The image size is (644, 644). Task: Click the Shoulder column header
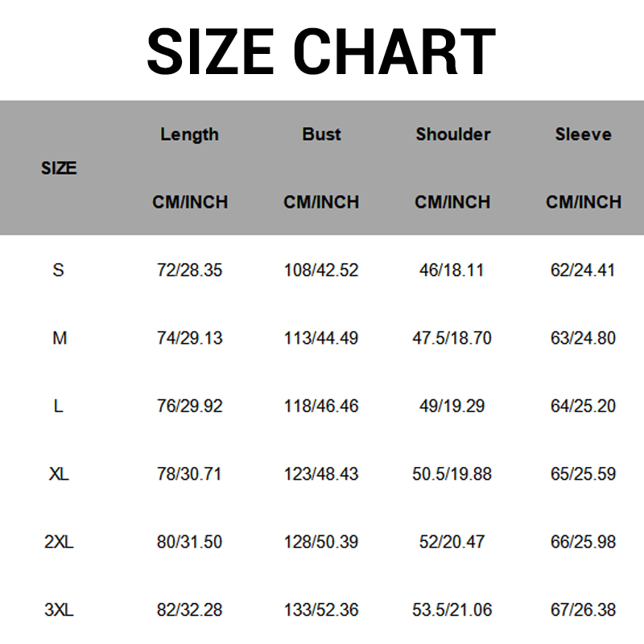(x=452, y=134)
